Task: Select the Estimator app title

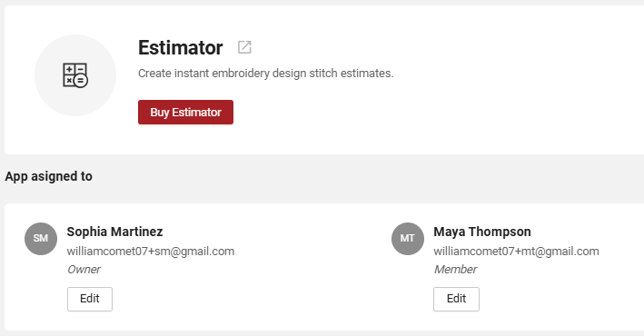Action: [181, 47]
